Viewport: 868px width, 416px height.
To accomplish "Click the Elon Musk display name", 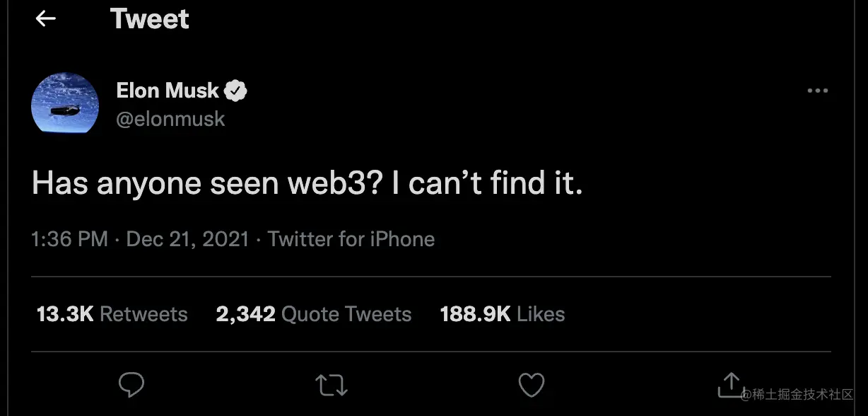I will coord(168,91).
